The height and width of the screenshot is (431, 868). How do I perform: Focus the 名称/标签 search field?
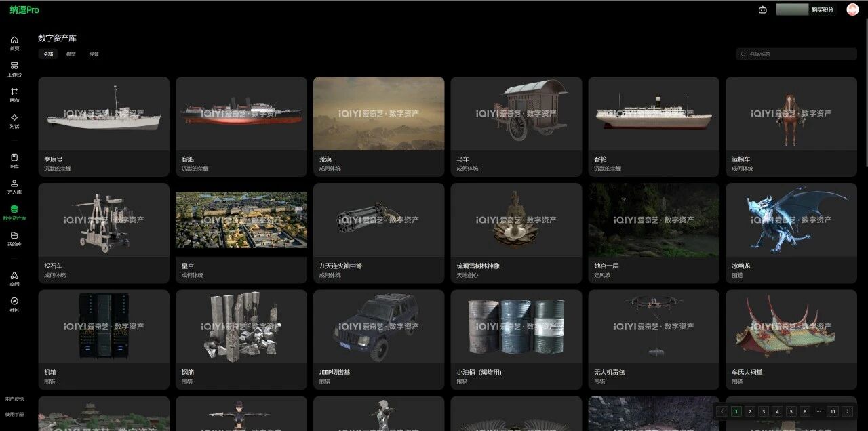(x=796, y=54)
